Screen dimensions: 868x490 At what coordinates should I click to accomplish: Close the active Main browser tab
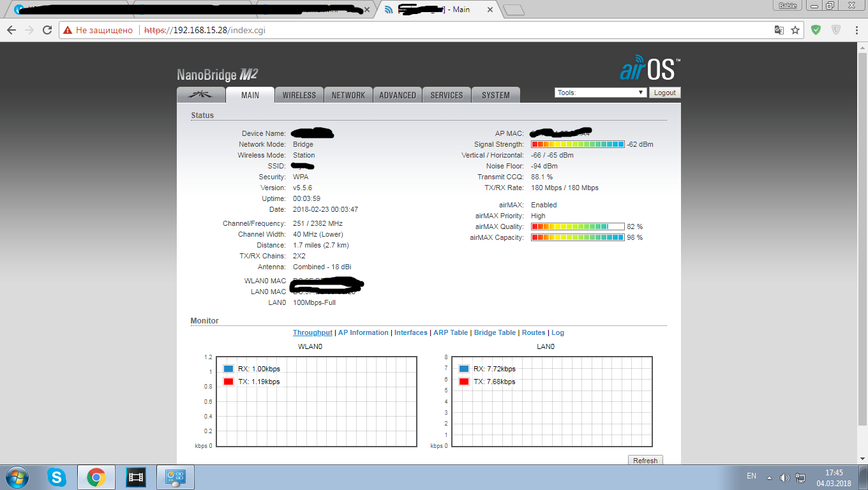point(490,10)
